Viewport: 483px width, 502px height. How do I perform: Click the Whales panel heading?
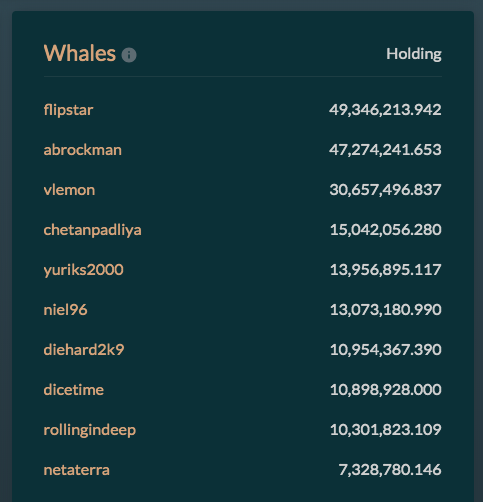[80, 53]
